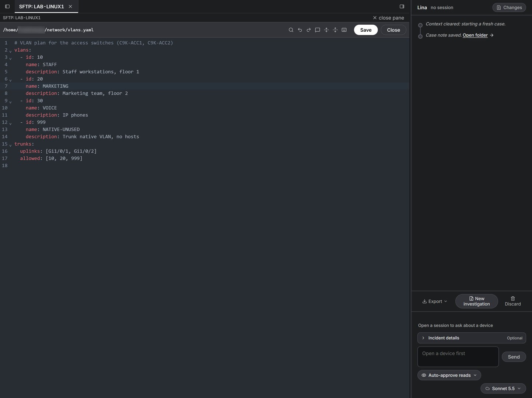Undo the last edit
Viewport: 532px width, 398px height.
coord(300,30)
